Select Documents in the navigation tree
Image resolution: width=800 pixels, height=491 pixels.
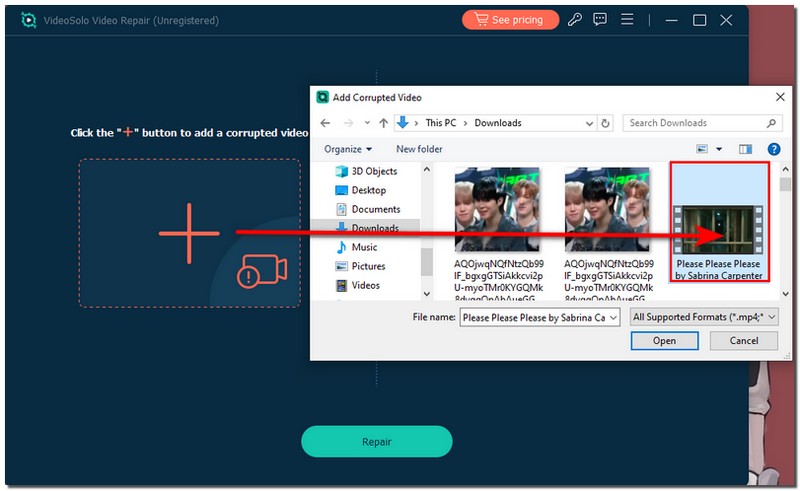point(375,209)
